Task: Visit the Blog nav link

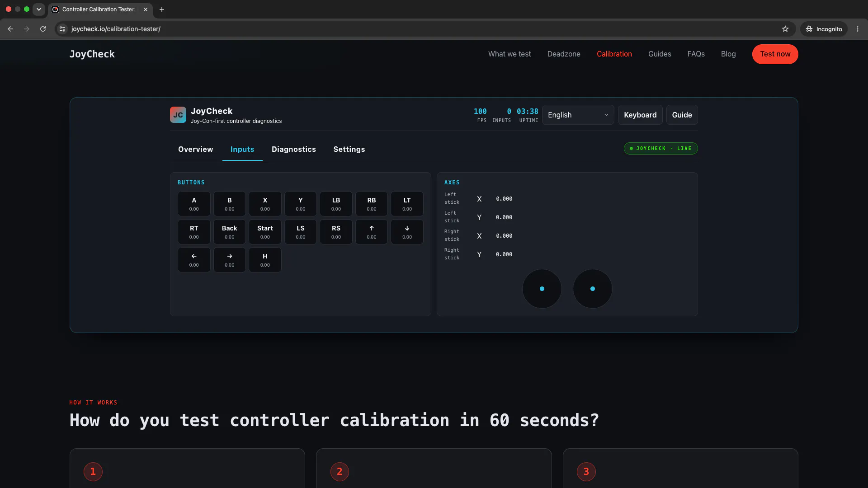Action: point(728,54)
